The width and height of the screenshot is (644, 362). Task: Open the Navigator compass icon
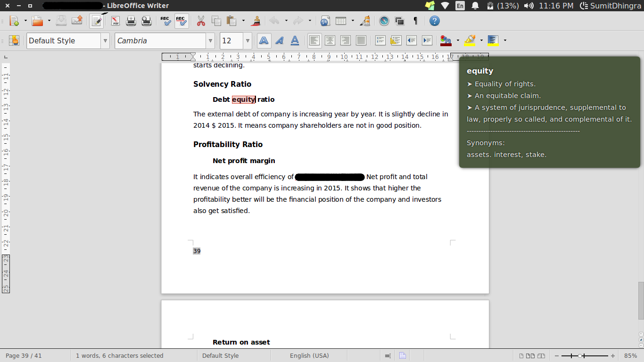tap(384, 21)
